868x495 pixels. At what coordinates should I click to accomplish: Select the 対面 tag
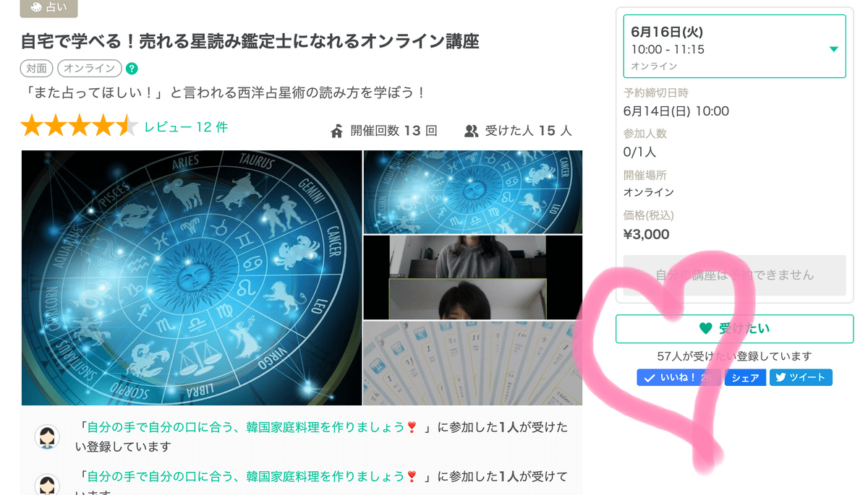coord(37,69)
